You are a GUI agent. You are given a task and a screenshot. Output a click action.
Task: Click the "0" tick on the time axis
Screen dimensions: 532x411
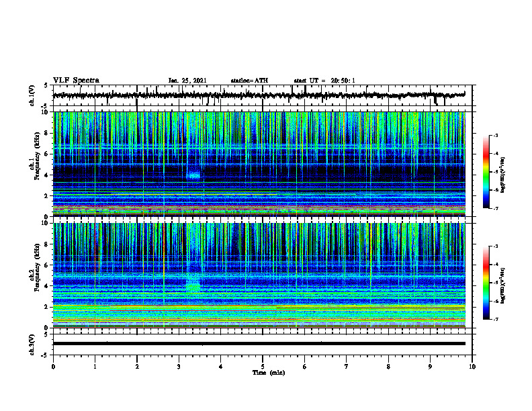tap(53, 367)
